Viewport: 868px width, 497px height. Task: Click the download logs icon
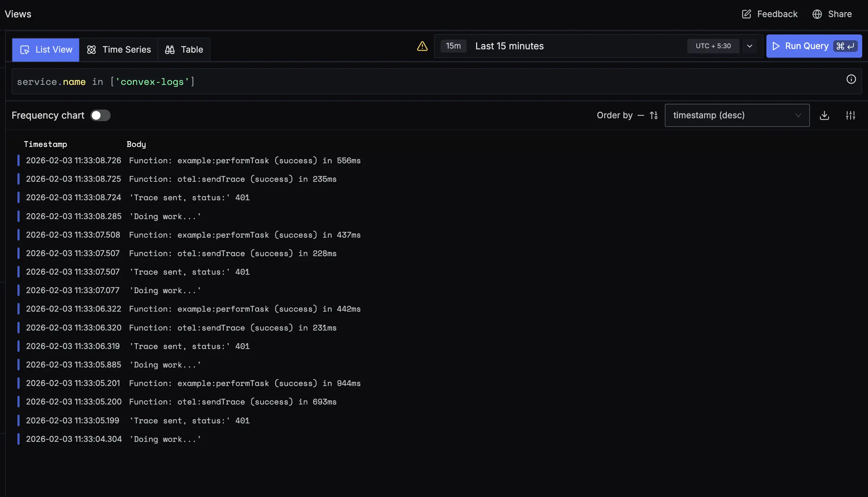(824, 115)
